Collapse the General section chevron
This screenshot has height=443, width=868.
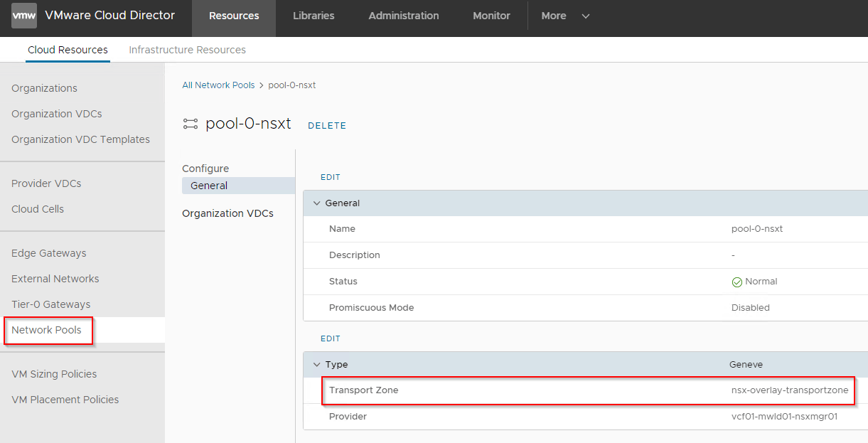[317, 203]
